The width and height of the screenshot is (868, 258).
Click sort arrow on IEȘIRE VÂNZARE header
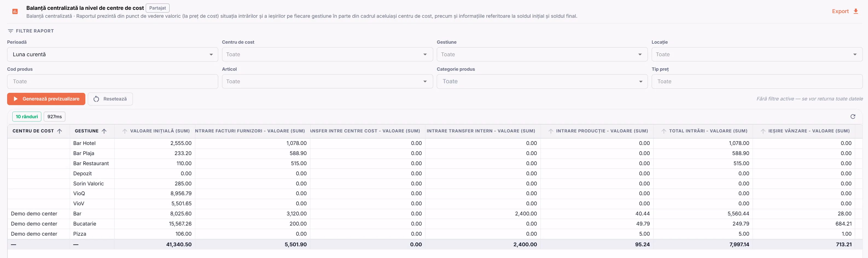click(x=763, y=131)
